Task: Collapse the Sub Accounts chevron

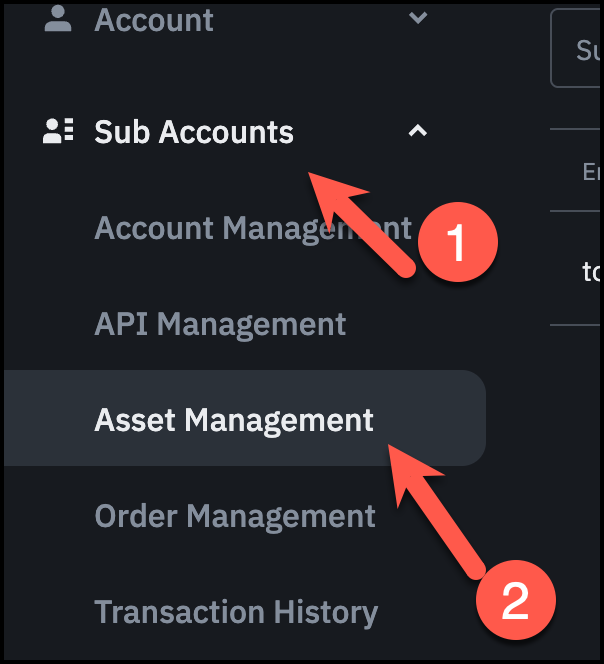Action: pos(418,130)
